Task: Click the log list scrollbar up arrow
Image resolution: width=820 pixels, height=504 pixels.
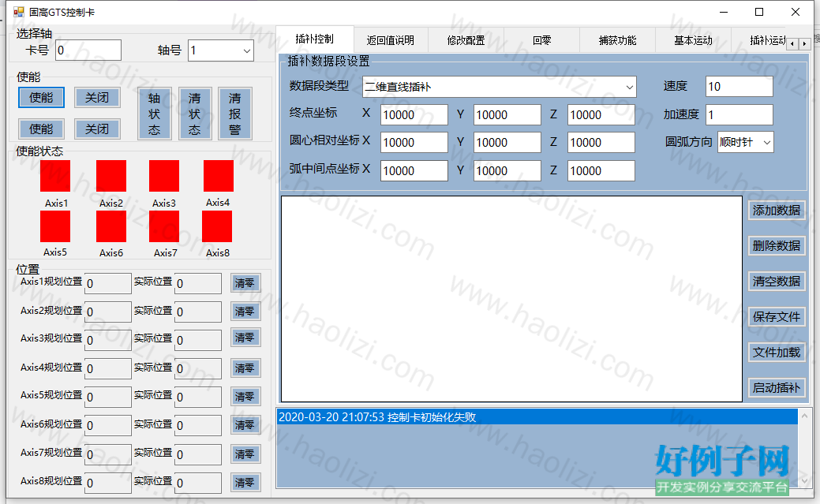Action: coord(805,416)
